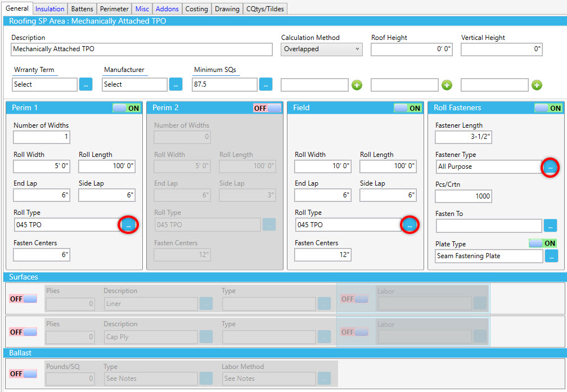Click the Fasten To browse button
This screenshot has height=392, width=567.
point(551,226)
